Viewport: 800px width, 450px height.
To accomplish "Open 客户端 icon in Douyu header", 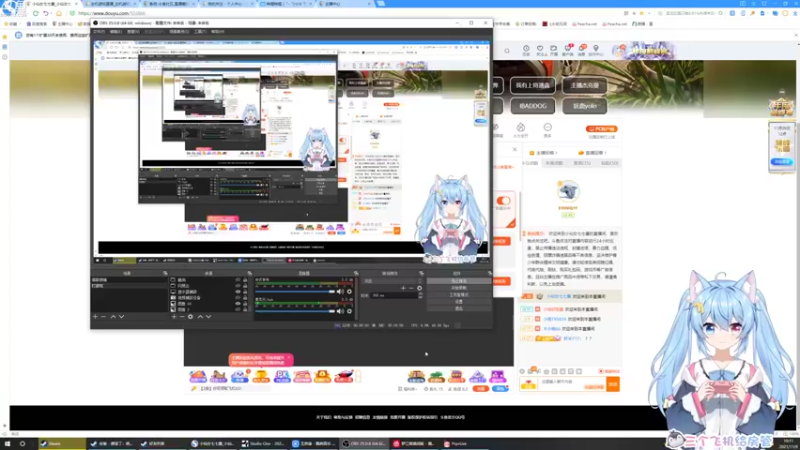I will pos(567,50).
